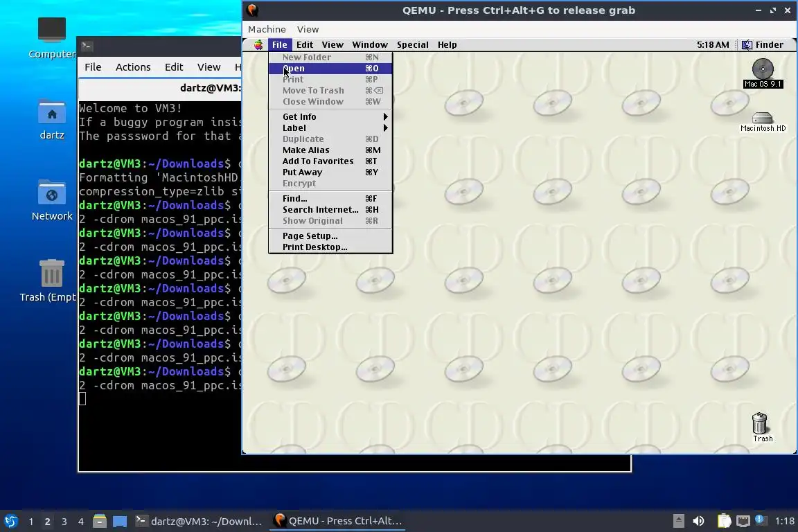Choose Print Desktop...
This screenshot has height=532, width=798.
click(x=330, y=247)
